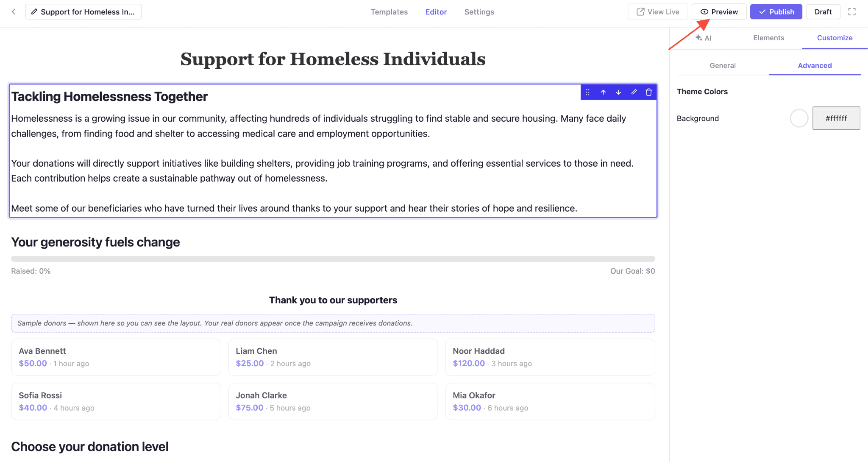
Task: Open the Settings tab
Action: click(479, 12)
